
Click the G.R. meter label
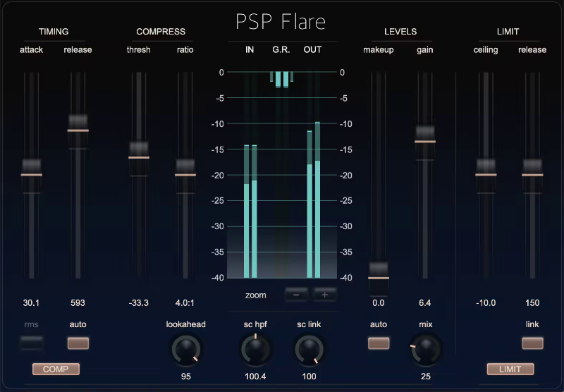[281, 49]
